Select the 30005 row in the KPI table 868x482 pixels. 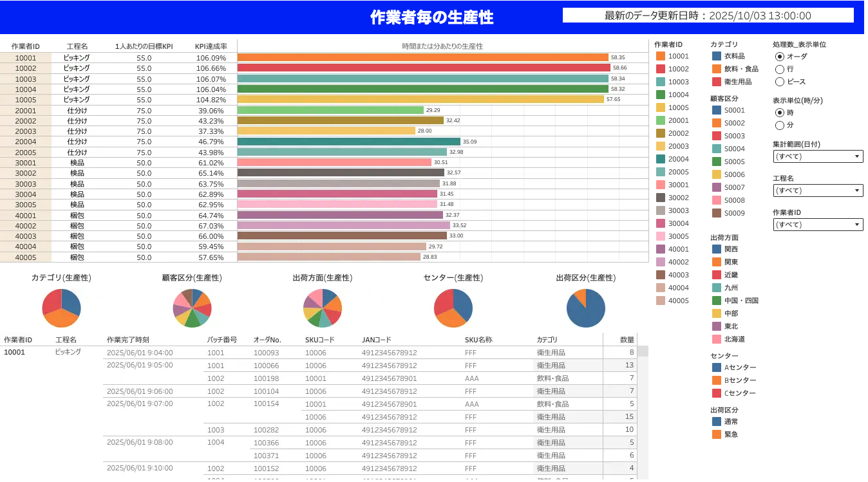tap(324, 205)
